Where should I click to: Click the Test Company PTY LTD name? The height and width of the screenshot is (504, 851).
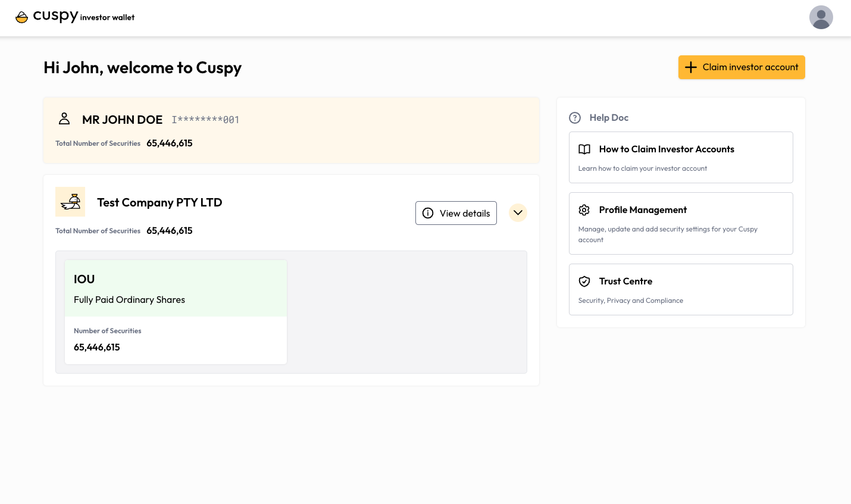tap(159, 202)
